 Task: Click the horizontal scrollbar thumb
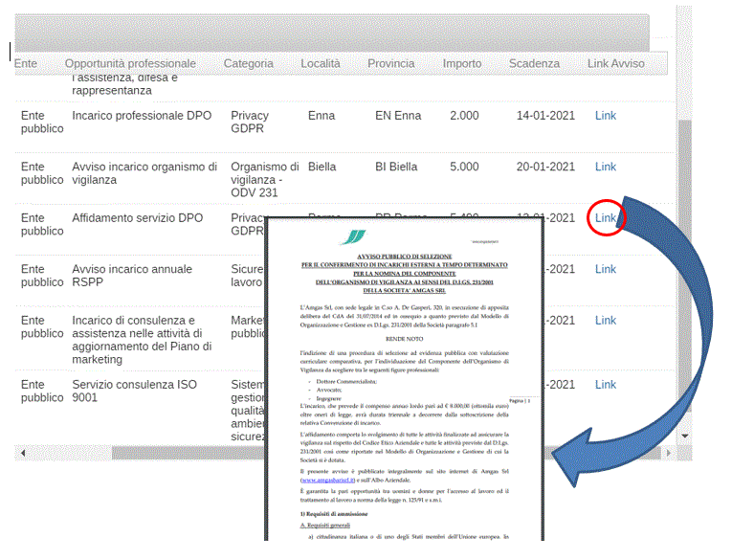(191, 451)
